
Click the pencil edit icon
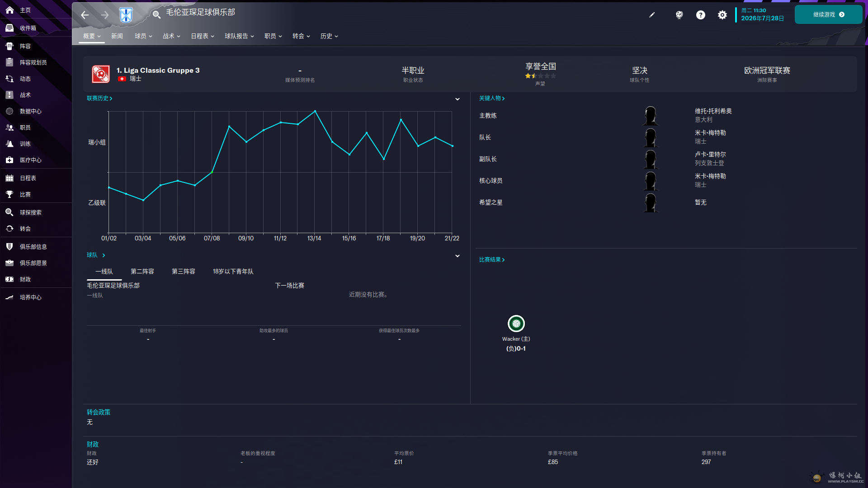pos(652,15)
